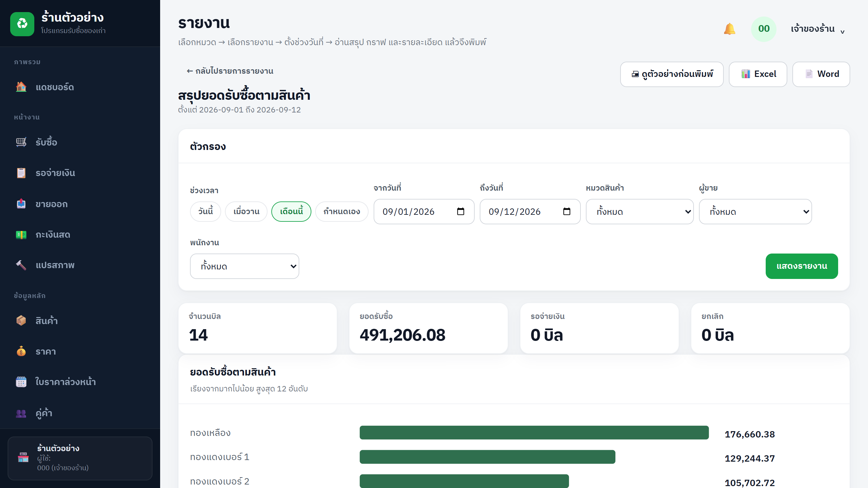Screen dimensions: 868x488
Task: Open calendar picker for จากวันที่ field
Action: [461, 212]
